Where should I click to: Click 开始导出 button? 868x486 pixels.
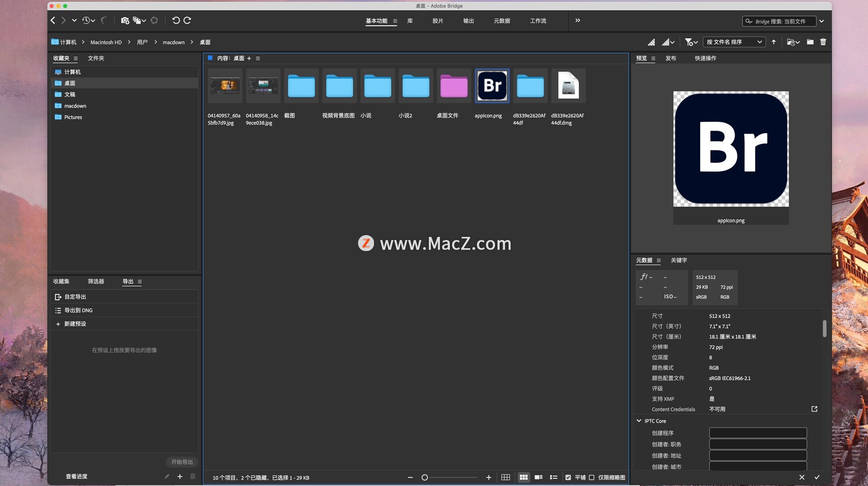(x=182, y=462)
